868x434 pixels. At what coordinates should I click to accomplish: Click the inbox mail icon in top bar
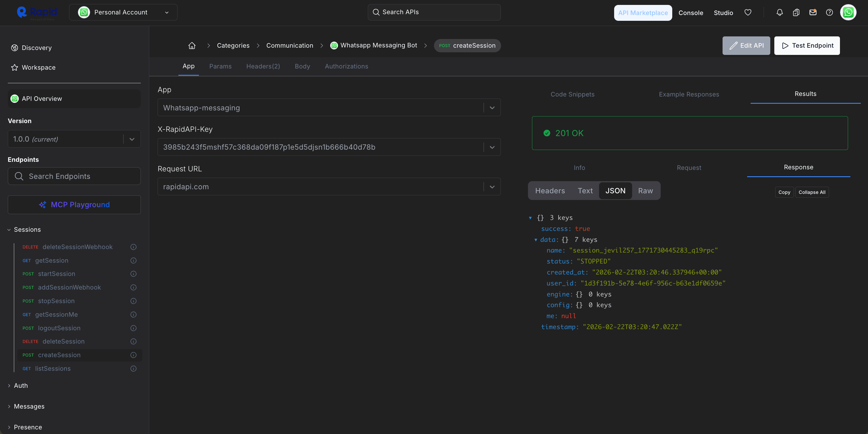pyautogui.click(x=813, y=12)
